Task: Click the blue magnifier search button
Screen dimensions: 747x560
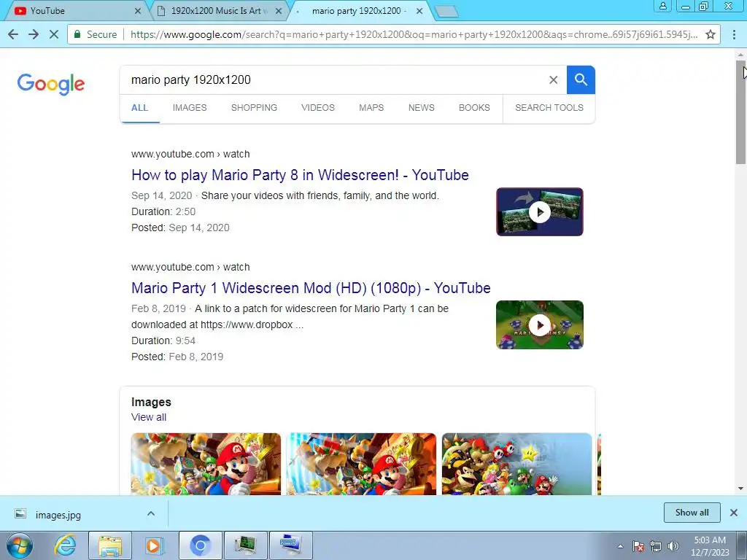Action: pos(581,80)
